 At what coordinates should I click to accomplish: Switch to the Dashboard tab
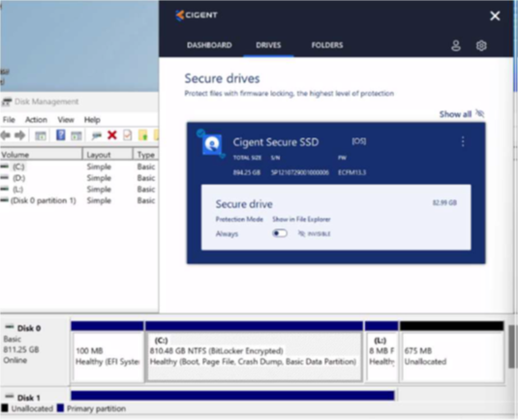coord(209,45)
